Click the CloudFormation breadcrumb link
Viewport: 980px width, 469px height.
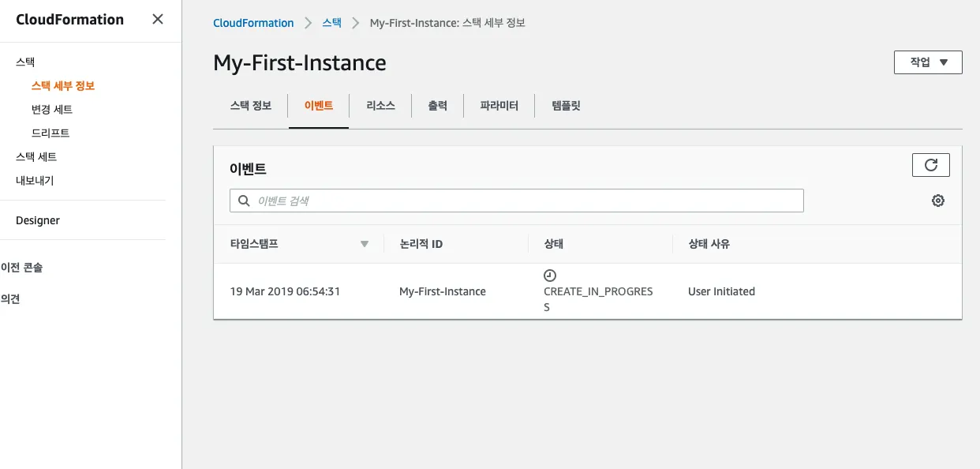253,23
